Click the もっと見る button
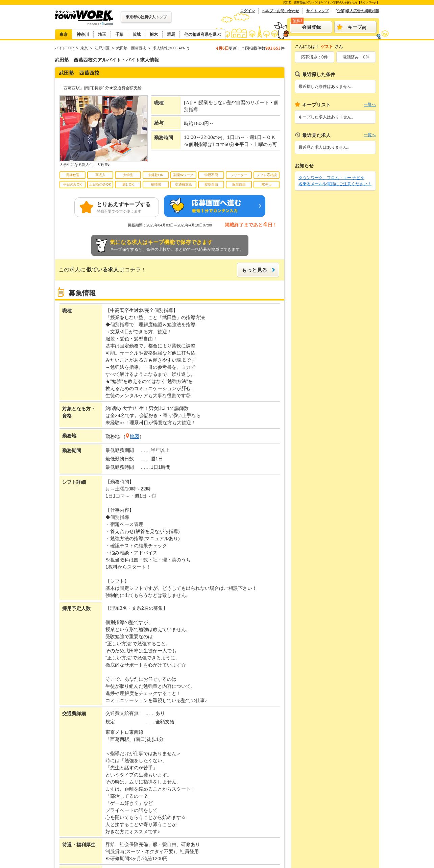 tap(258, 270)
